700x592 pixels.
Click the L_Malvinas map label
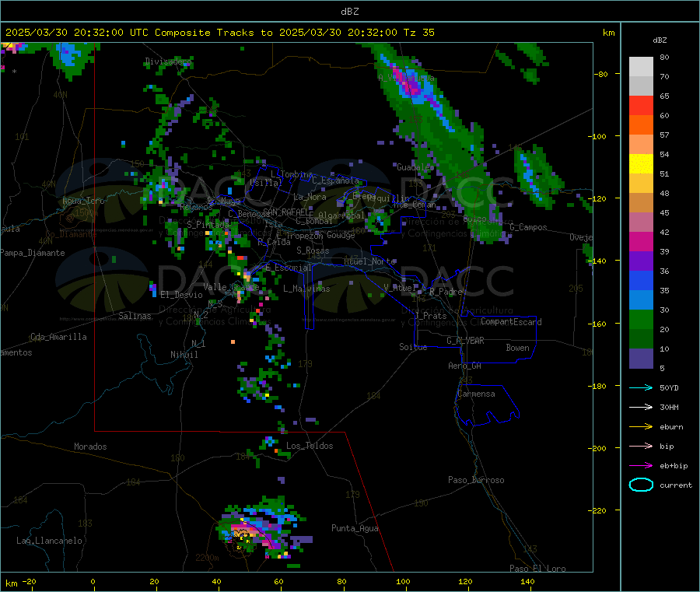pyautogui.click(x=306, y=289)
